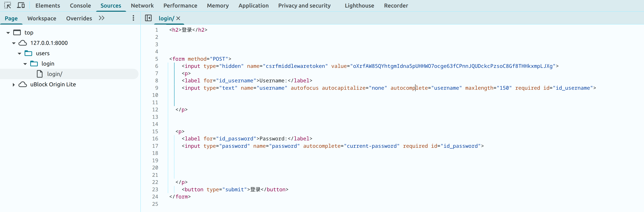Show more sidebar tabs via the chevrons
The height and width of the screenshot is (212, 644).
pos(101,18)
